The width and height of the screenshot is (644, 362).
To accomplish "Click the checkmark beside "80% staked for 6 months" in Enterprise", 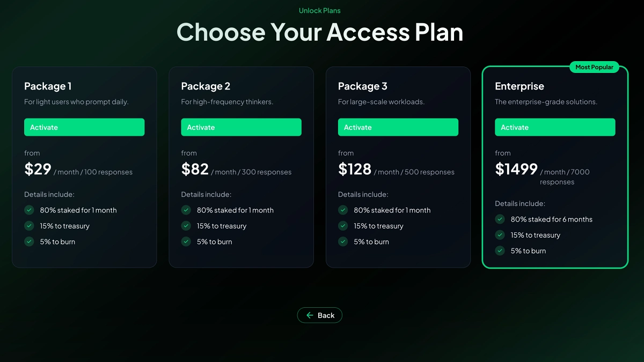I will (500, 219).
